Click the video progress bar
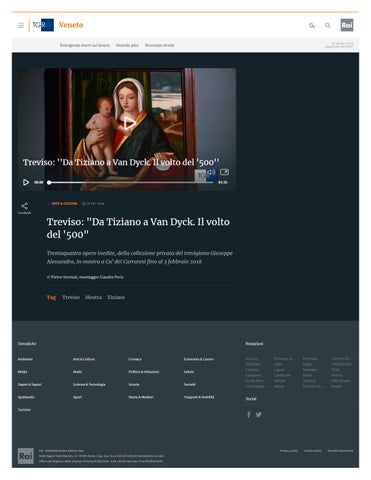The height and width of the screenshot is (480, 371). [x=131, y=182]
